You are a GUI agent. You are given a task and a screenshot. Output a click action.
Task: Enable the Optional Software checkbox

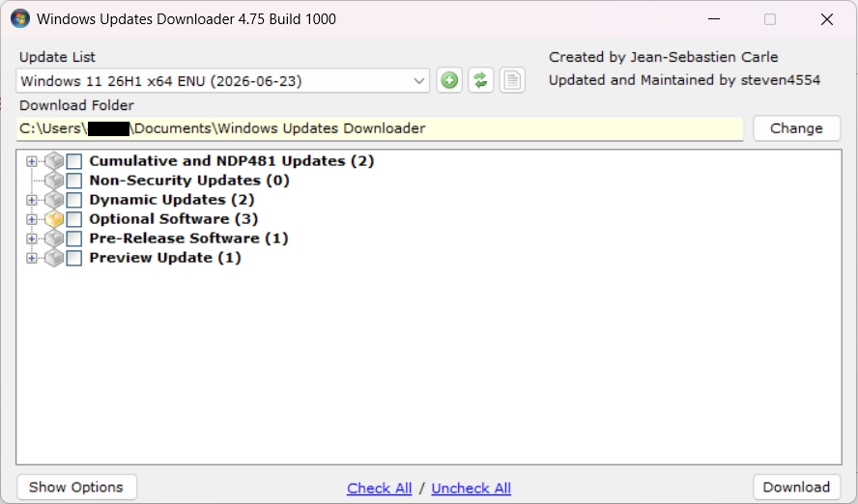click(73, 219)
